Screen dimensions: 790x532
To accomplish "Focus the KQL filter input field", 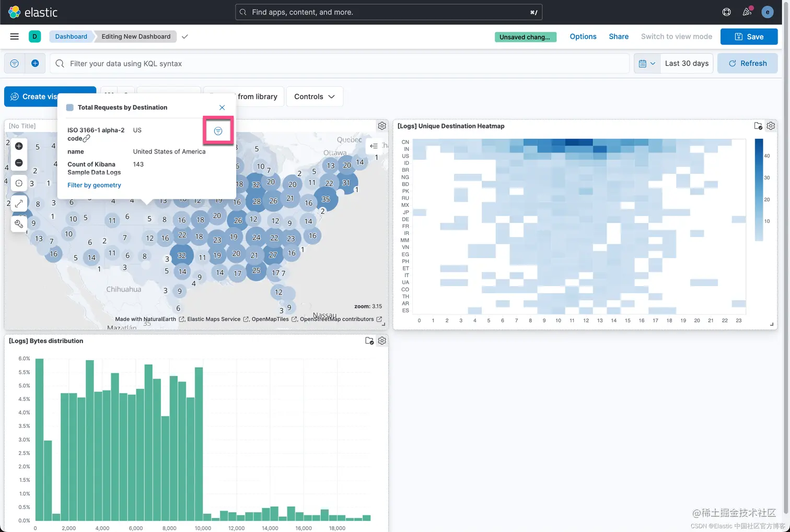I will tap(340, 63).
